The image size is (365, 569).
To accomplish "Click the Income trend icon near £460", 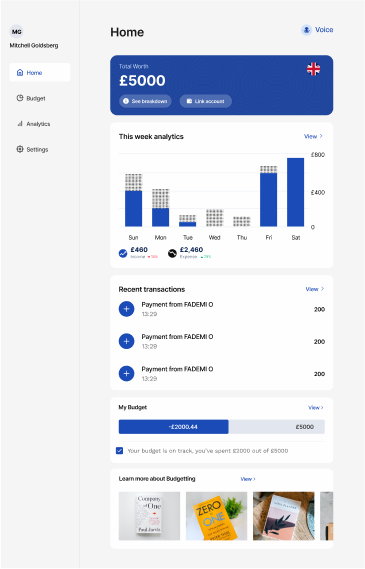I will (x=123, y=253).
